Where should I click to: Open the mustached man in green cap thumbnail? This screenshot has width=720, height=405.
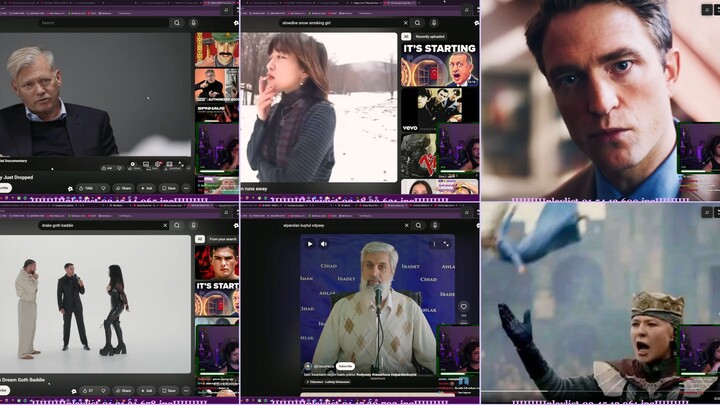[x=217, y=50]
